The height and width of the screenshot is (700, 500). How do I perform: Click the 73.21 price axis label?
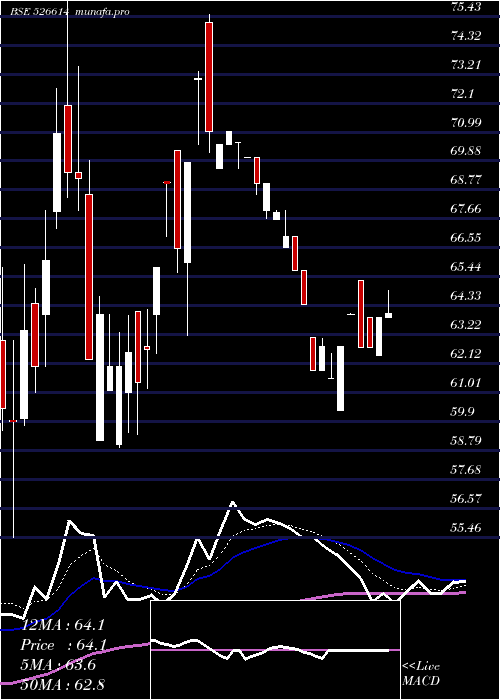[x=466, y=65]
